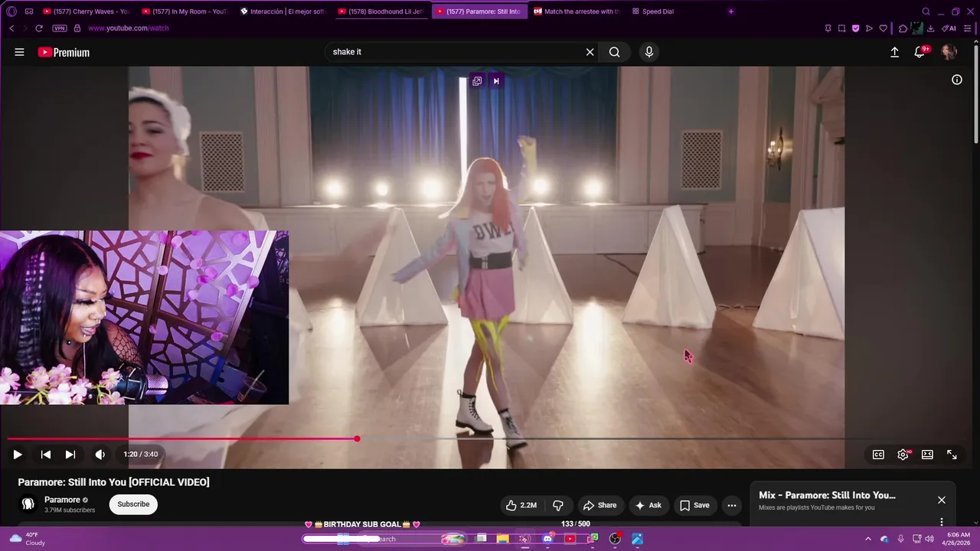Ask about this video

648,505
